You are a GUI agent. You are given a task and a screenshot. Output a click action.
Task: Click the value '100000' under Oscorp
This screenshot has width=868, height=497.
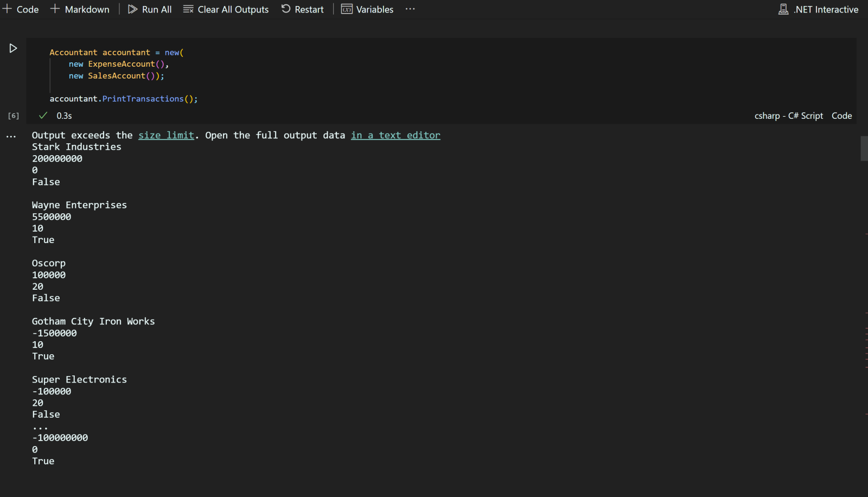pyautogui.click(x=49, y=275)
